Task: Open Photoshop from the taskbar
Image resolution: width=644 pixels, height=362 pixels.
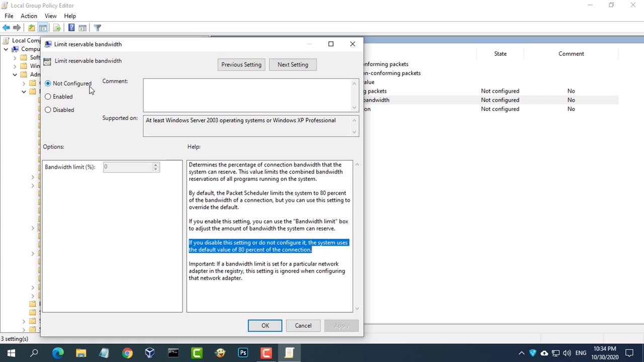Action: pos(243,353)
